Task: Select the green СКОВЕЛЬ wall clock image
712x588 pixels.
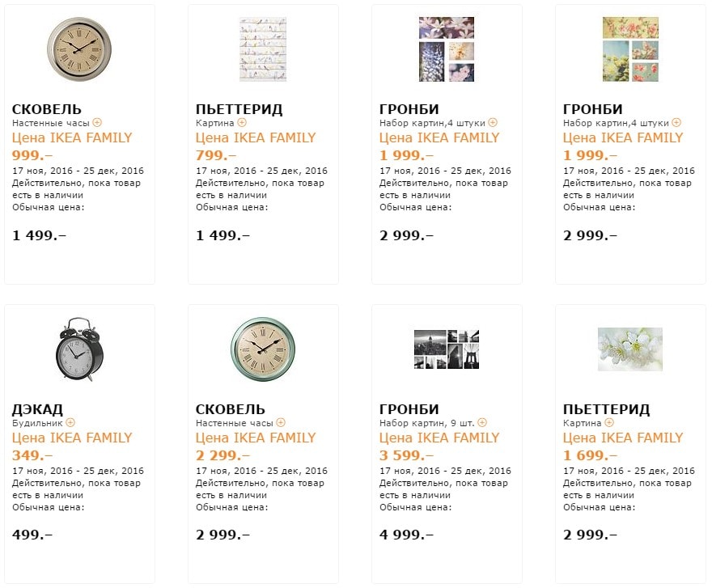Action: pos(262,348)
